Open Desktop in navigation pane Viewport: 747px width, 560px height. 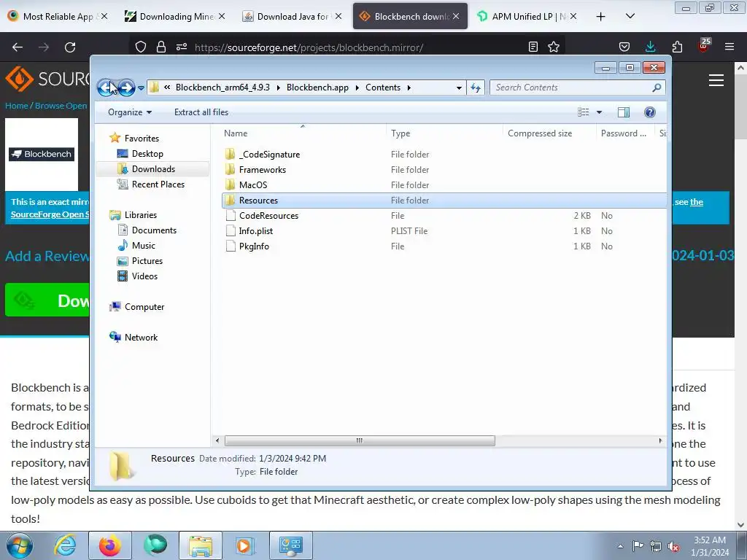pyautogui.click(x=147, y=154)
